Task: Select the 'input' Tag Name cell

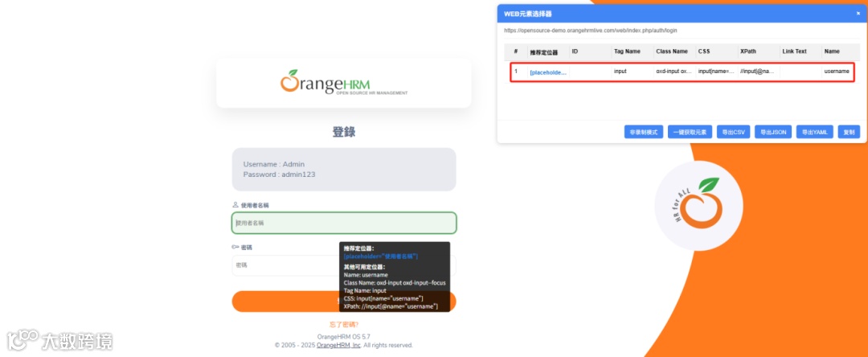Action: pyautogui.click(x=620, y=72)
